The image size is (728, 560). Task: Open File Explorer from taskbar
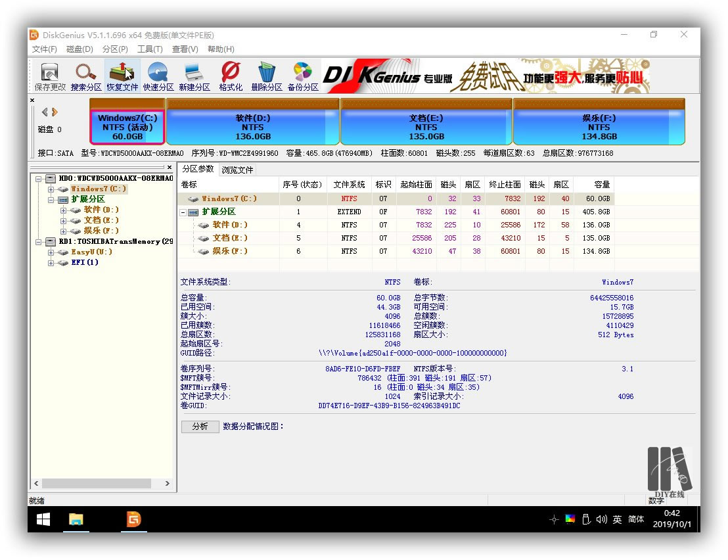click(76, 519)
